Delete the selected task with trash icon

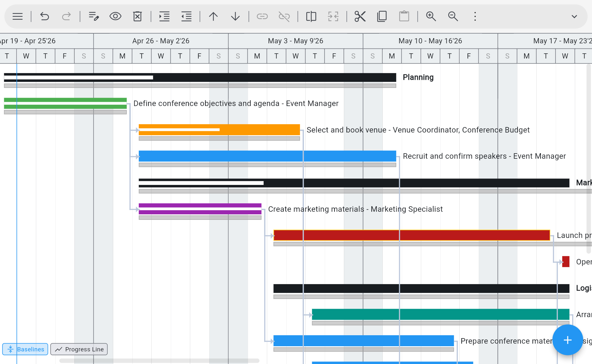pos(137,16)
